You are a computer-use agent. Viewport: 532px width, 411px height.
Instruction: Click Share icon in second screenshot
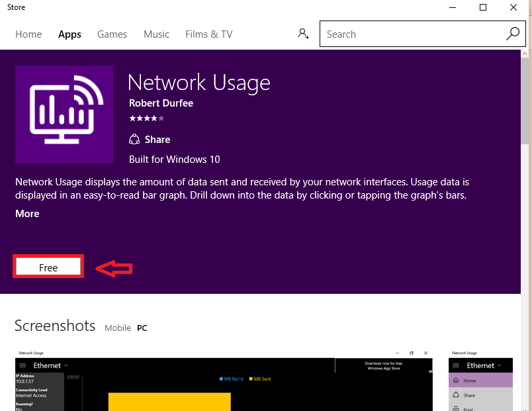click(x=456, y=395)
